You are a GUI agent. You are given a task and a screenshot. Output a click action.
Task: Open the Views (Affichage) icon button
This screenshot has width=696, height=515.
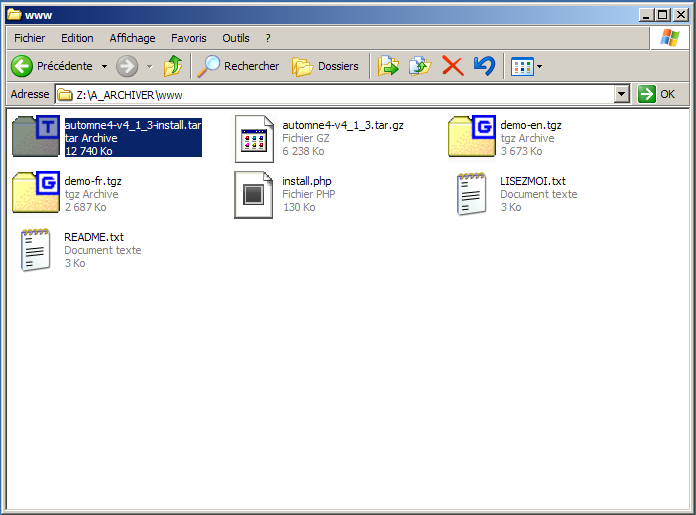[522, 67]
